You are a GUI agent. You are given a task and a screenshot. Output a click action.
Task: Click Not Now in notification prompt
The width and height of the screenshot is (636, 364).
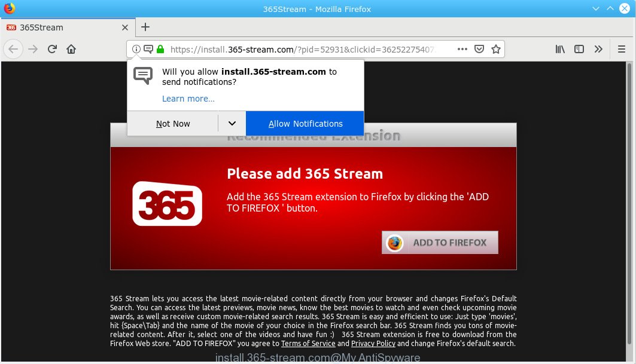[x=173, y=124]
